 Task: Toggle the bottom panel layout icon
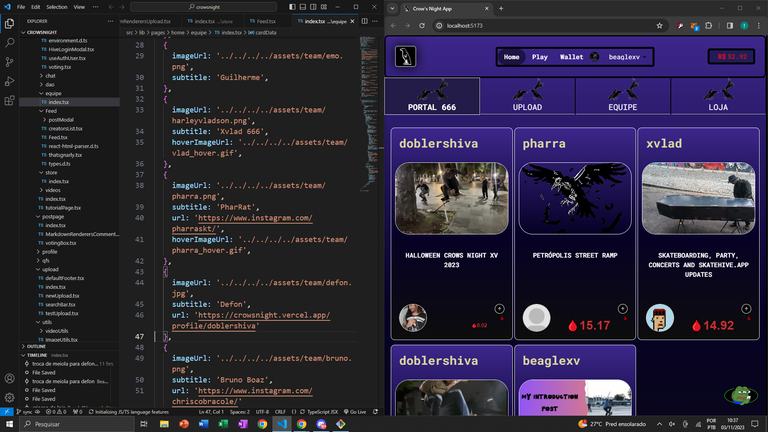(x=303, y=7)
